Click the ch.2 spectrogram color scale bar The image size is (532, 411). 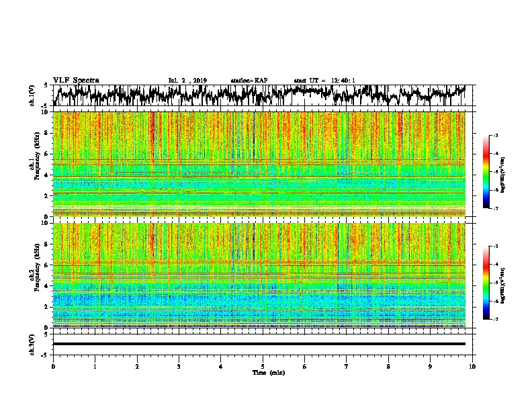click(486, 283)
